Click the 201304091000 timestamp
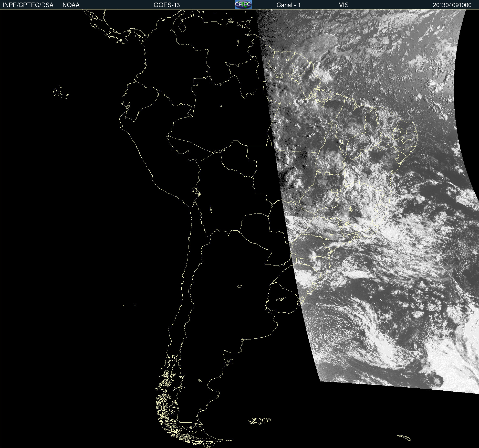 click(x=452, y=5)
